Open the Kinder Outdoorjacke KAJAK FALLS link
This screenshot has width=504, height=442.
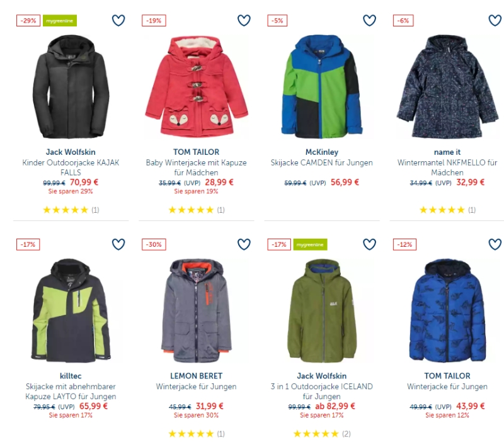pyautogui.click(x=71, y=167)
